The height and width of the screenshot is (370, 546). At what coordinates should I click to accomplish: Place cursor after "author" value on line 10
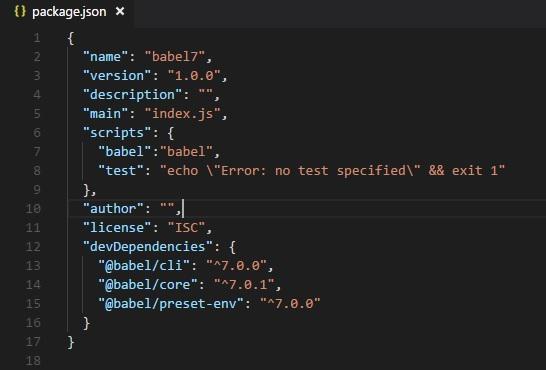pyautogui.click(x=182, y=209)
